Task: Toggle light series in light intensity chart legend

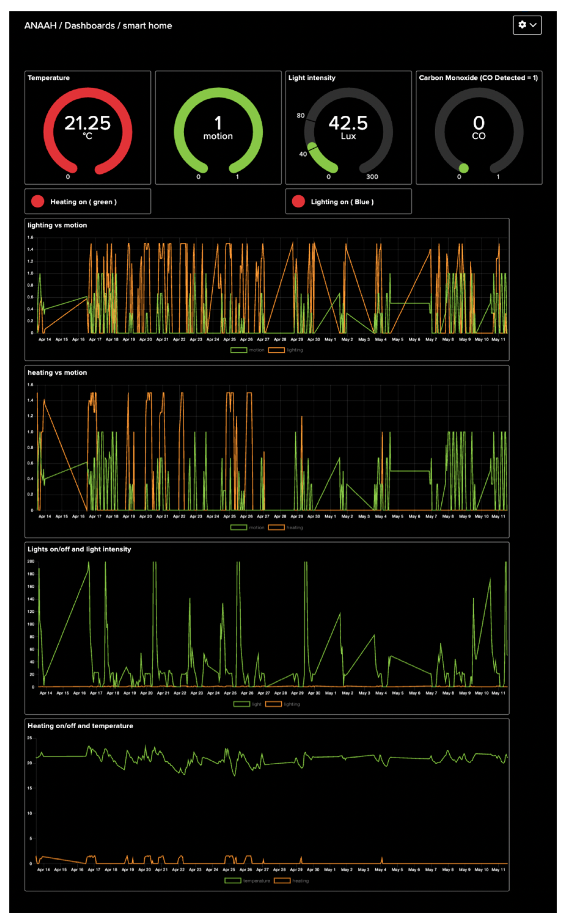Action: (247, 704)
